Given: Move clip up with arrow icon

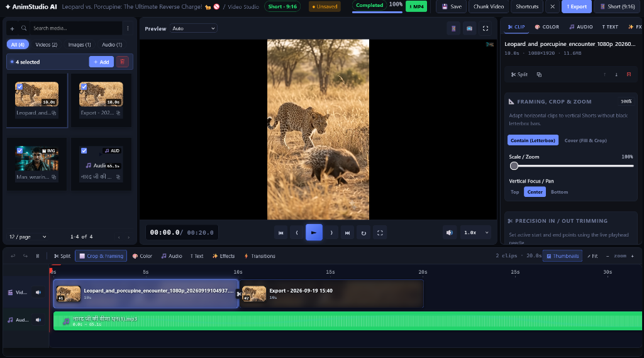Looking at the screenshot, I should [604, 74].
